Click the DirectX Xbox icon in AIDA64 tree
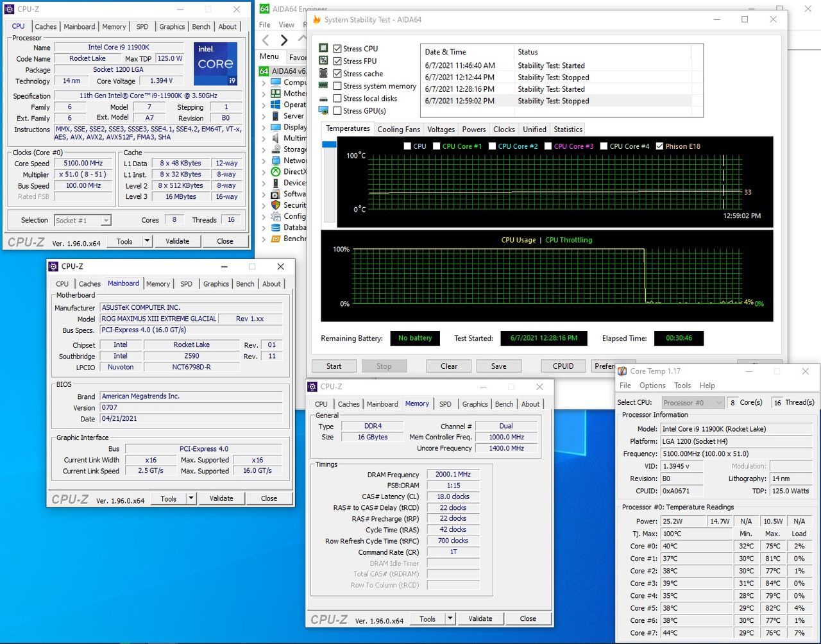 click(276, 171)
